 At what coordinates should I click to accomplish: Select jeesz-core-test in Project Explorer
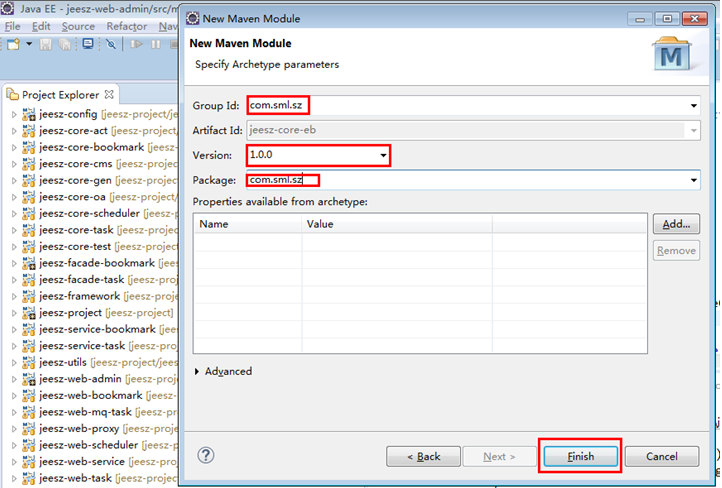[75, 247]
